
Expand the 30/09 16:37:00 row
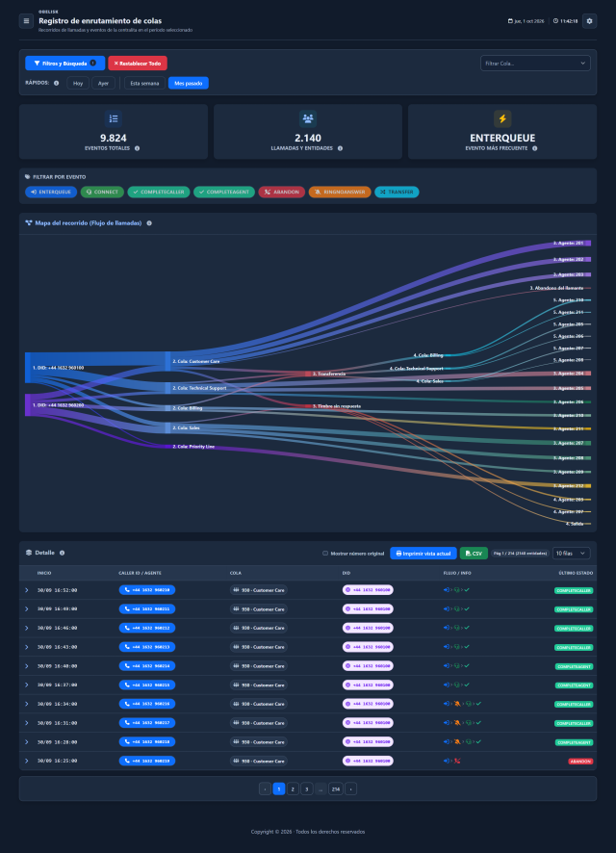(x=27, y=685)
